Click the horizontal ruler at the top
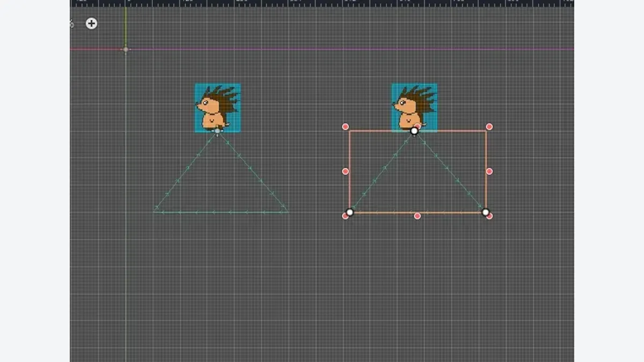The image size is (644, 362). click(322, 3)
